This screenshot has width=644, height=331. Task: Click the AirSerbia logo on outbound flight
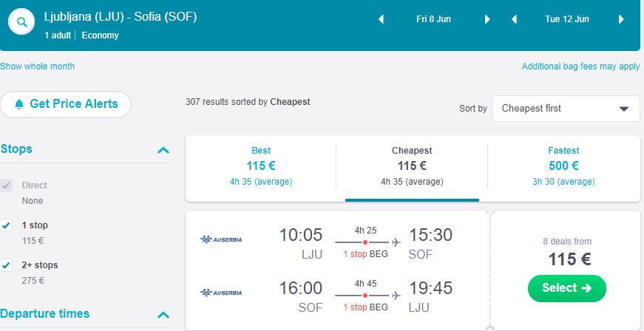point(221,239)
